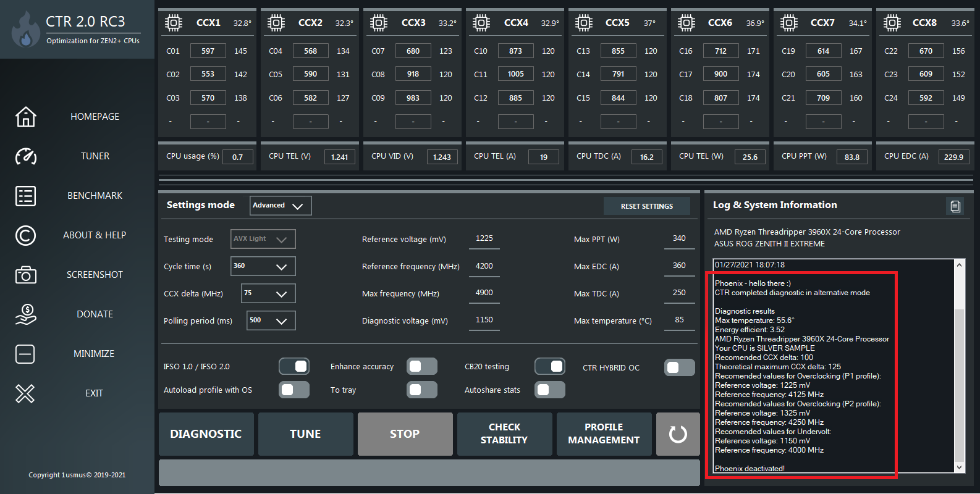This screenshot has height=494, width=980.
Task: Open the Settings mode Advanced dropdown
Action: point(281,206)
